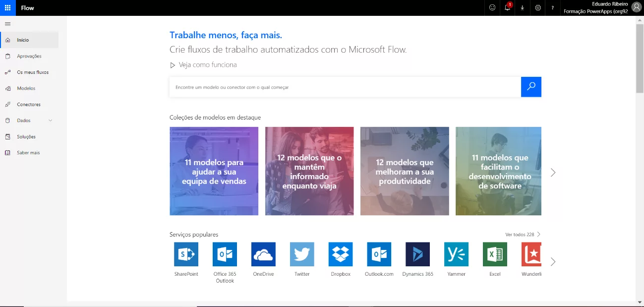Image resolution: width=644 pixels, height=307 pixels.
Task: Open the Dropbox service icon
Action: pos(341,254)
